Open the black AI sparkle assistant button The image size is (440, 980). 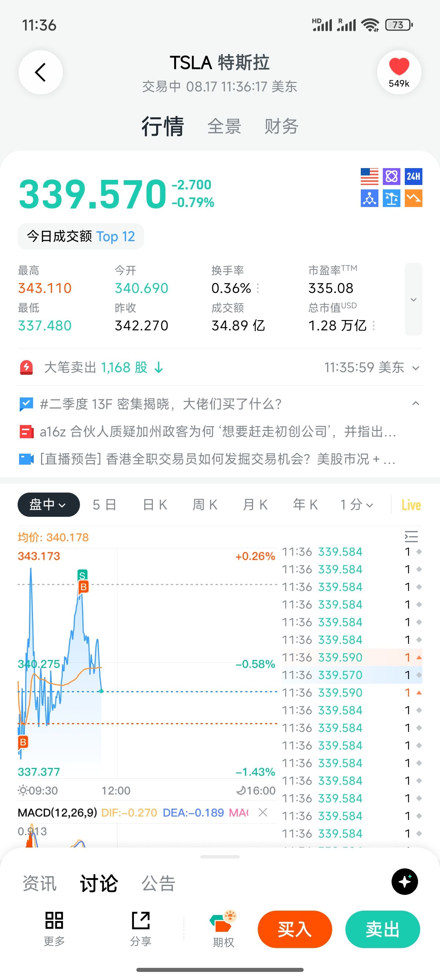click(405, 882)
